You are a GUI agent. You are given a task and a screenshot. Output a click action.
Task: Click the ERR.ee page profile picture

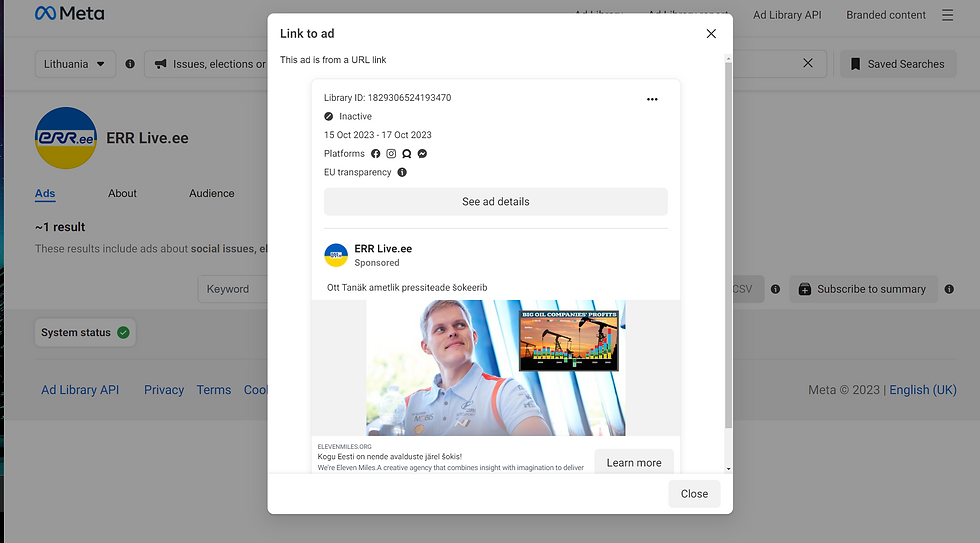66,138
